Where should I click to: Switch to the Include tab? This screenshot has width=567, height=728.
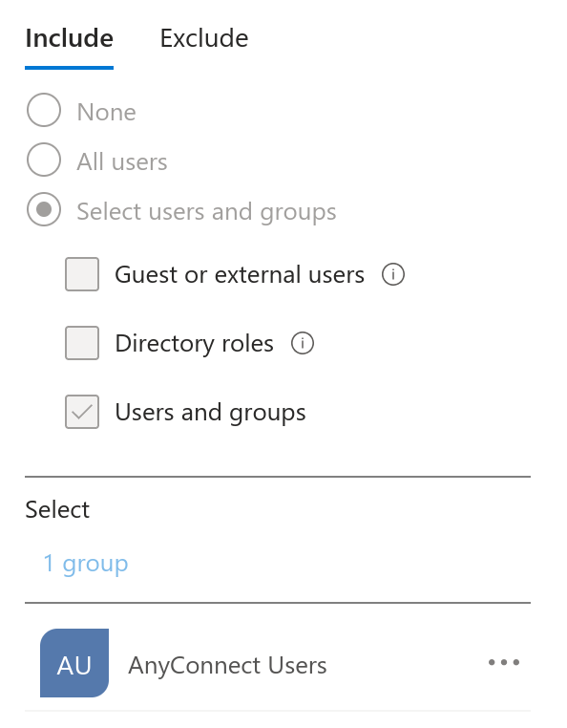[x=69, y=38]
